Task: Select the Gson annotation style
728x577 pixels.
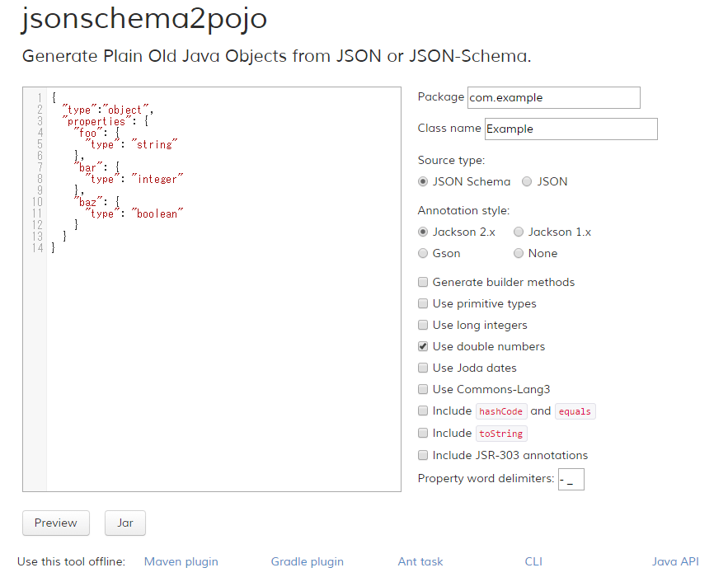Action: [423, 253]
